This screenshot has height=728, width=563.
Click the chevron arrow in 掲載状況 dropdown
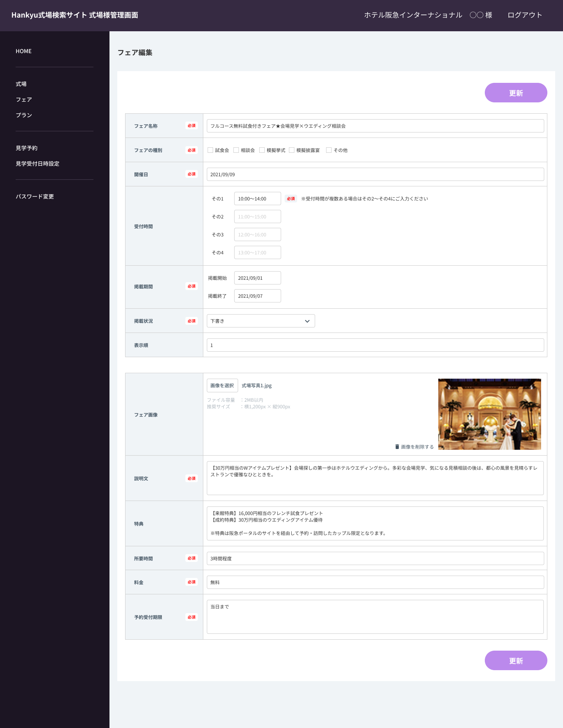click(307, 321)
